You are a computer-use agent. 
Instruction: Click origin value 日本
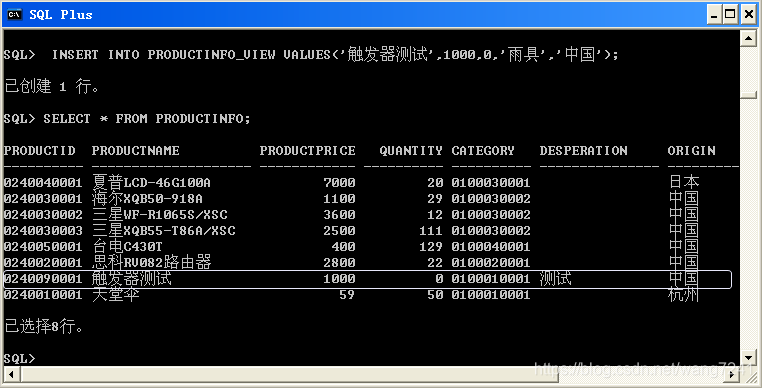pos(684,182)
